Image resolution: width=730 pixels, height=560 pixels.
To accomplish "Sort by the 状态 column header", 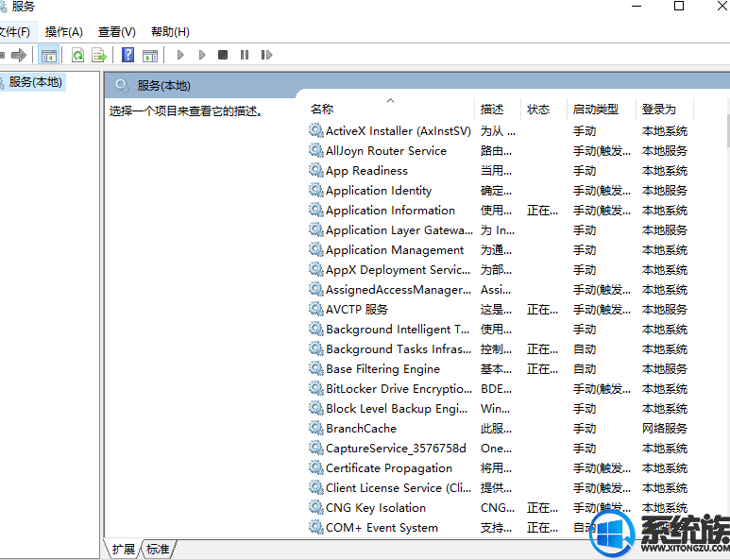I will (538, 109).
